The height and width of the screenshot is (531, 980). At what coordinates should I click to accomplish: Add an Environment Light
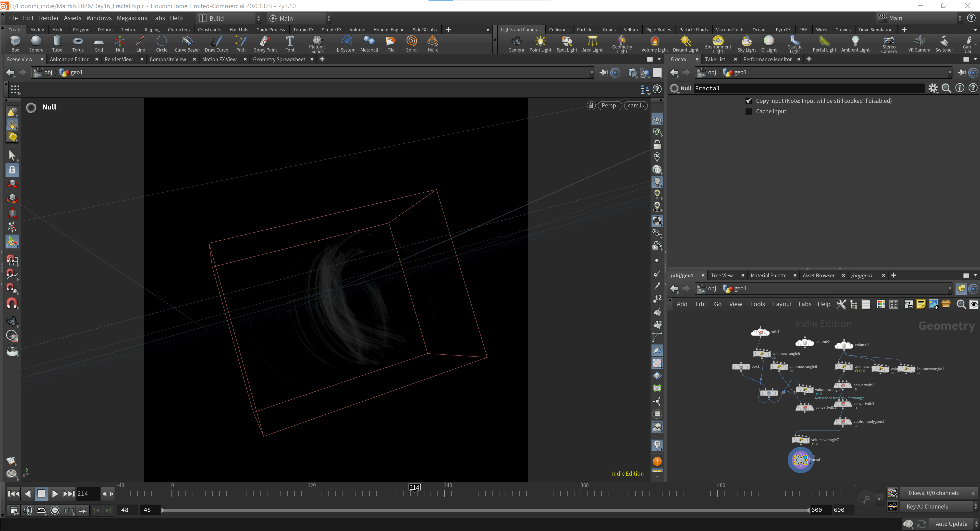tap(718, 44)
